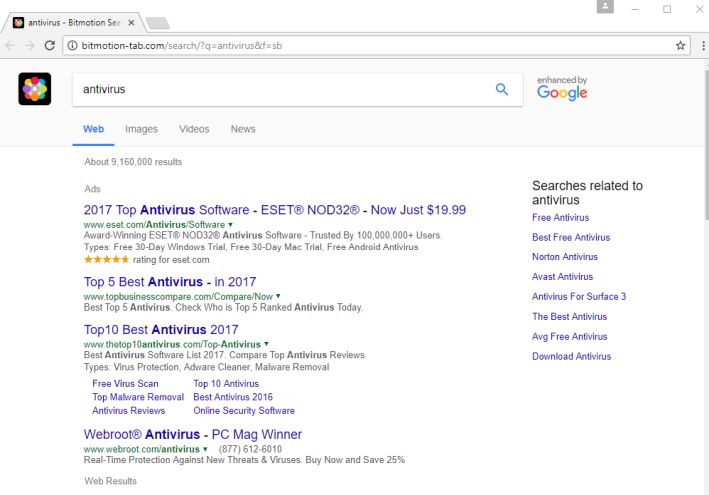Open Webroot Antivirus PC Mag Winner link
This screenshot has width=709, height=495.
tap(193, 434)
